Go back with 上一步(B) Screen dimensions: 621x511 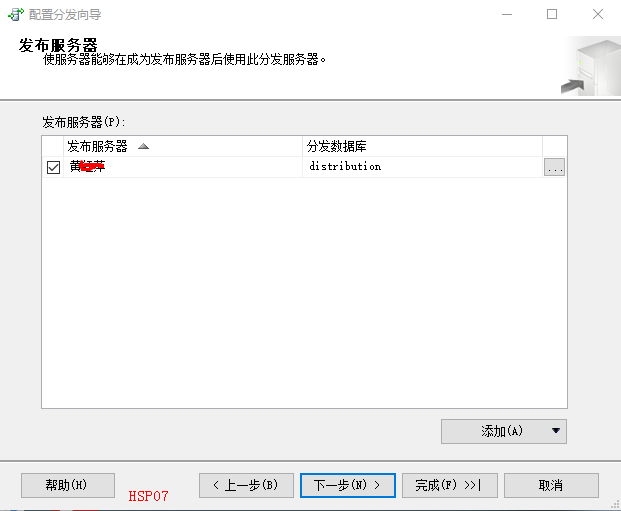246,485
